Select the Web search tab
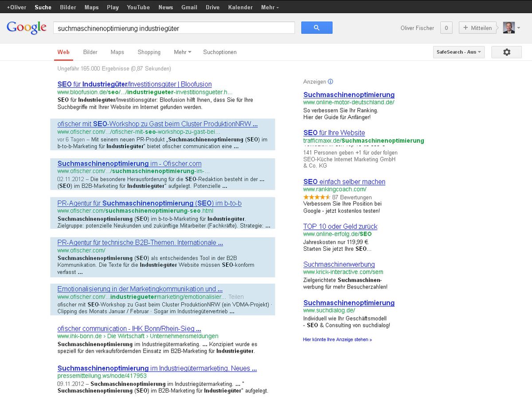This screenshot has width=532, height=401. pyautogui.click(x=63, y=52)
